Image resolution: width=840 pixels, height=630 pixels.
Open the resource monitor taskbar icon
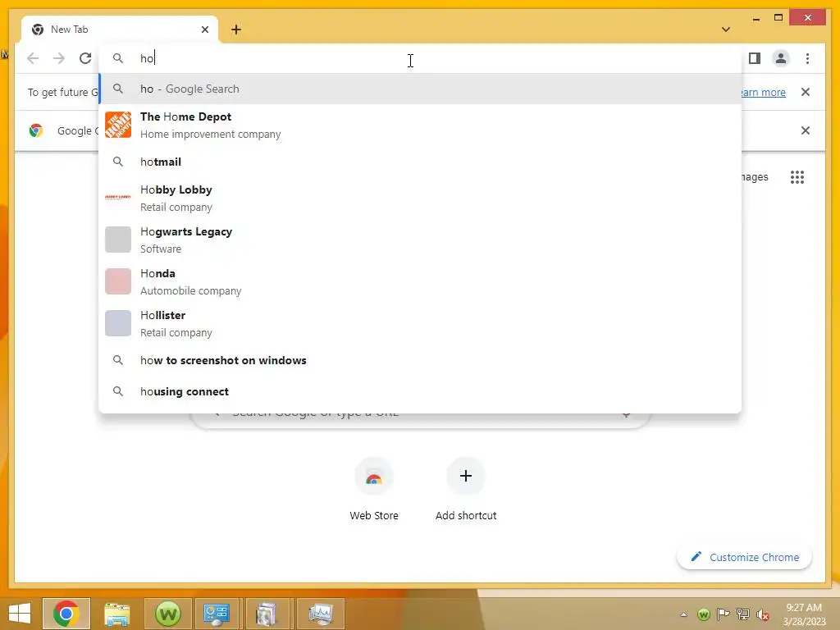tap(321, 614)
